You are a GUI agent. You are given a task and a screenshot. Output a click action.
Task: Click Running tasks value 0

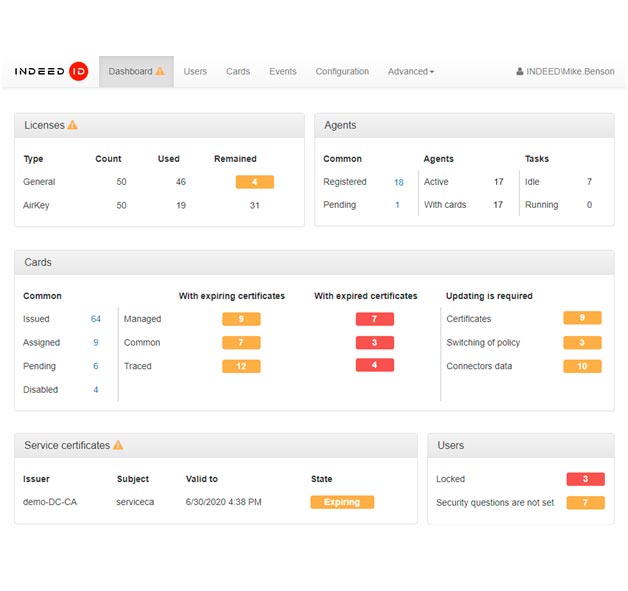tap(589, 205)
